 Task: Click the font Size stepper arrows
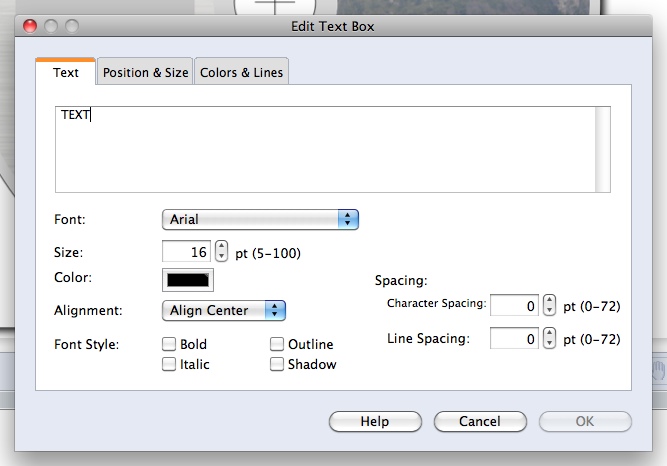tap(222, 253)
